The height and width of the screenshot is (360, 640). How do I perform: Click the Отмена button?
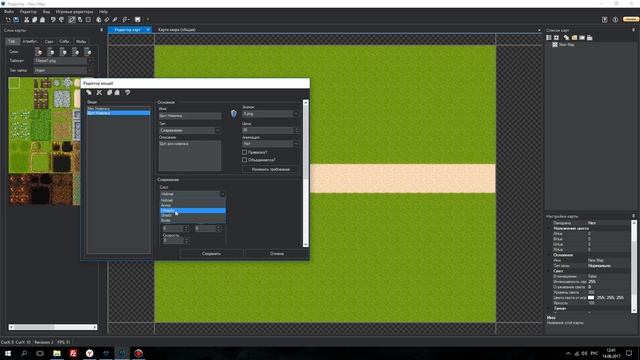click(277, 253)
